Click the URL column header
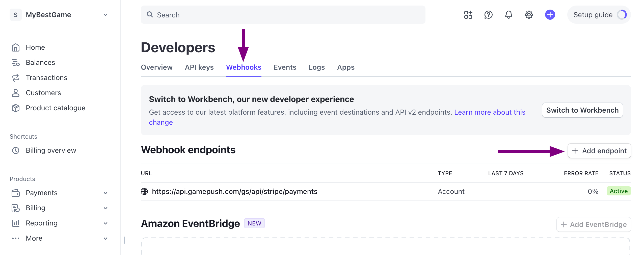Screen dimensions: 644x255 point(146,173)
